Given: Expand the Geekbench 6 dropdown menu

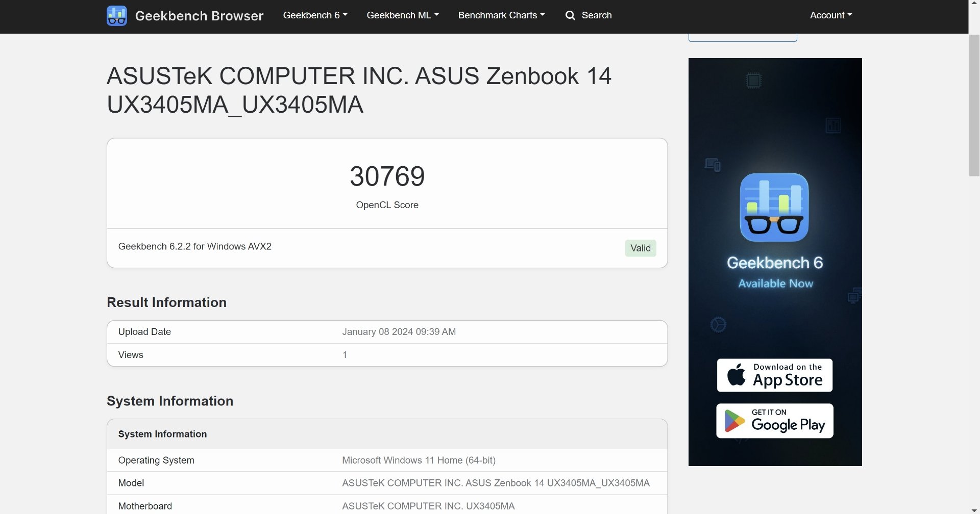Looking at the screenshot, I should click(x=315, y=15).
